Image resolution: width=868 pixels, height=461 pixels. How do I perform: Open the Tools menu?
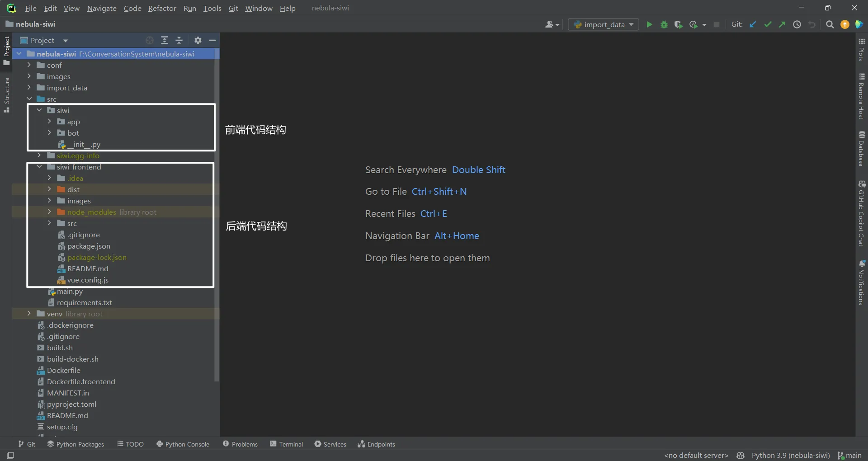[212, 8]
